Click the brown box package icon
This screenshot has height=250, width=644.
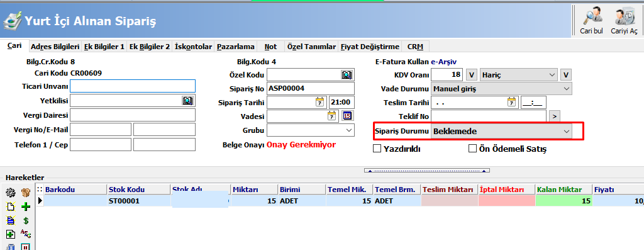(x=25, y=193)
